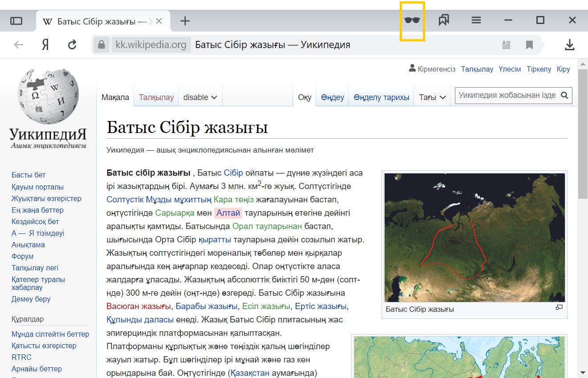Follow the Барабы жазығы link

coord(207,306)
